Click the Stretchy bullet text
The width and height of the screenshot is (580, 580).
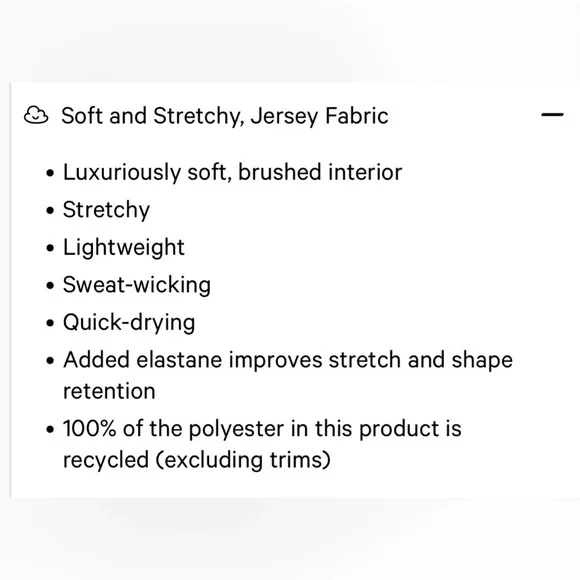(106, 210)
